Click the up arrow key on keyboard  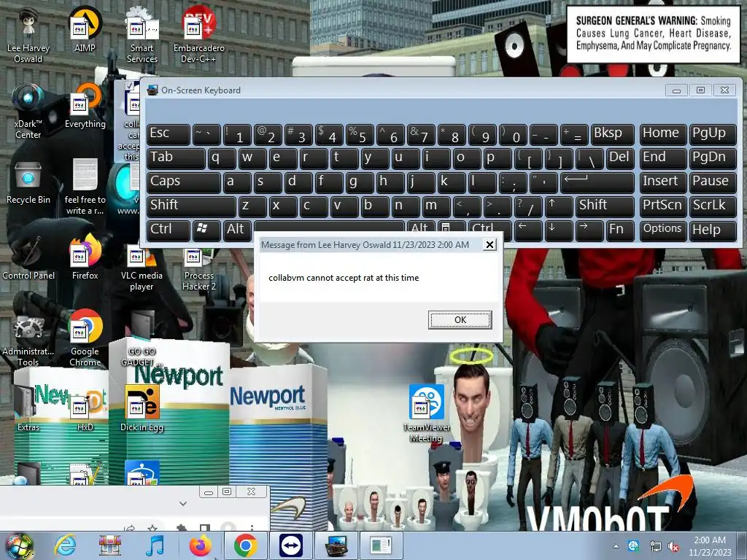(x=559, y=206)
